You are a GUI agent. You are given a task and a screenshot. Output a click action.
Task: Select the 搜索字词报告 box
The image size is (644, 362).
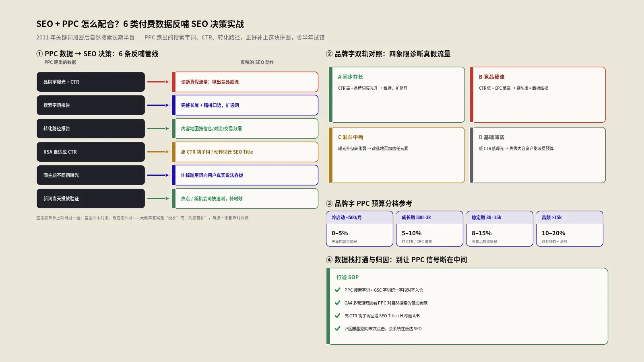click(91, 105)
